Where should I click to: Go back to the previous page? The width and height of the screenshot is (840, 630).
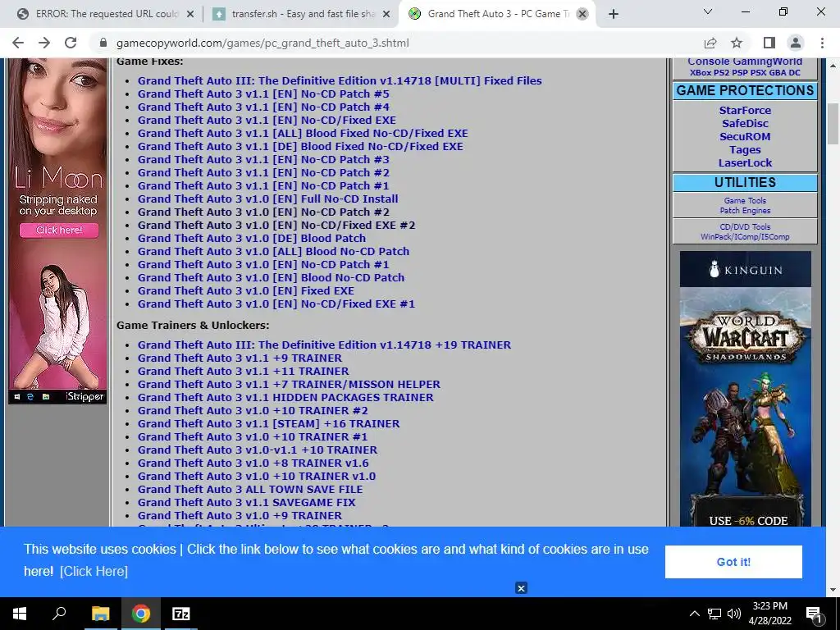[x=18, y=43]
